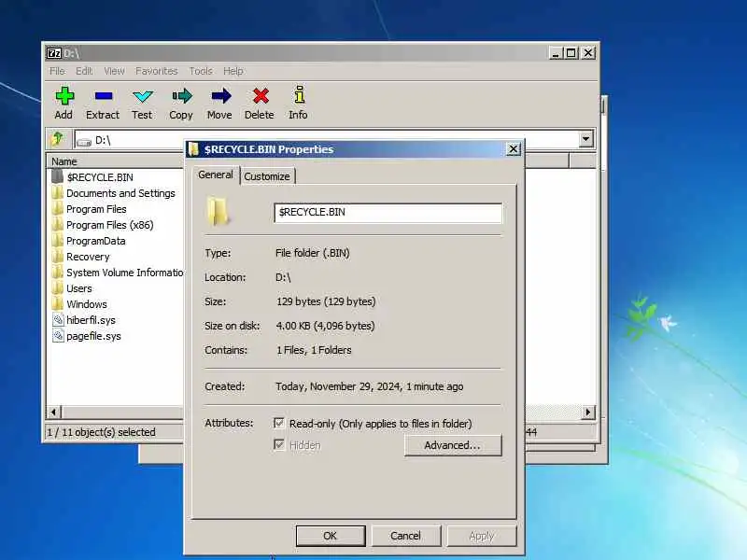Image resolution: width=747 pixels, height=560 pixels.
Task: Click the large folder icon in Properties dialog
Action: (x=218, y=212)
